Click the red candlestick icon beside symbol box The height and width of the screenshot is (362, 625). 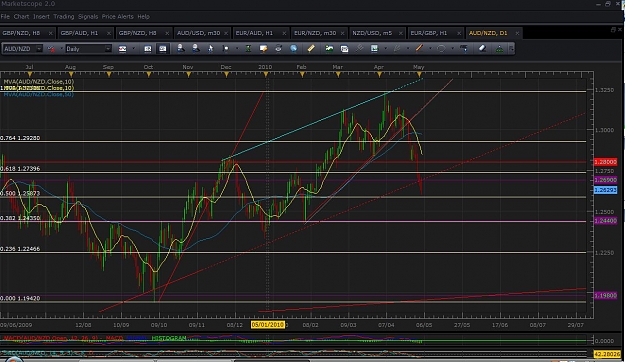51,49
